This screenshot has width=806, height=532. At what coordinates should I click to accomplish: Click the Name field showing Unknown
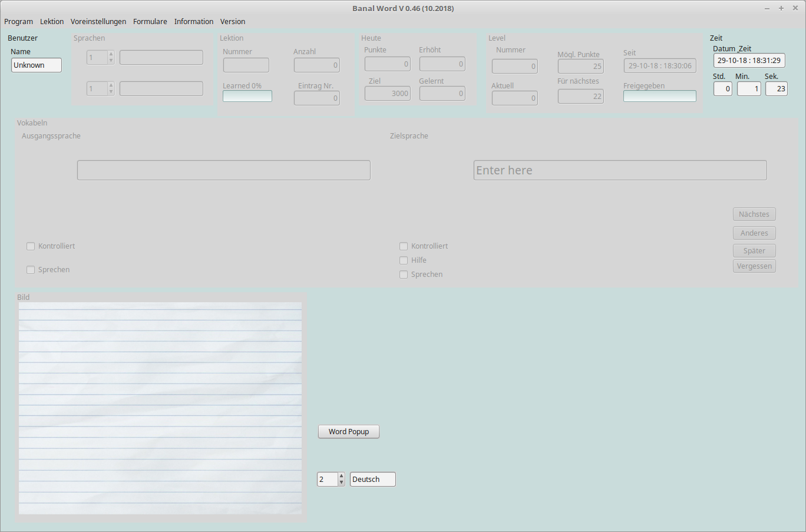pos(37,65)
